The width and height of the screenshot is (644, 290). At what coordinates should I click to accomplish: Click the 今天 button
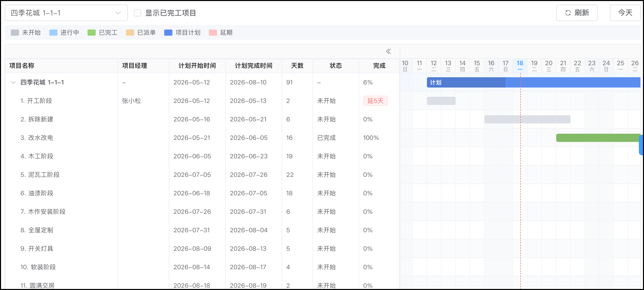point(625,13)
